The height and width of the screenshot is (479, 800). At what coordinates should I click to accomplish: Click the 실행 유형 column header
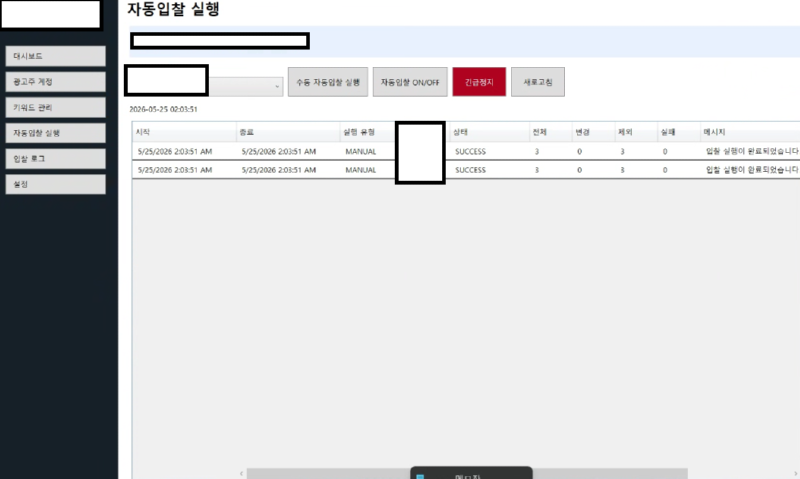(368, 132)
